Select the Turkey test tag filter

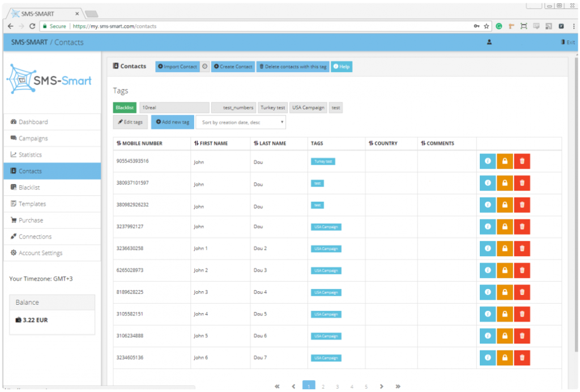point(272,108)
